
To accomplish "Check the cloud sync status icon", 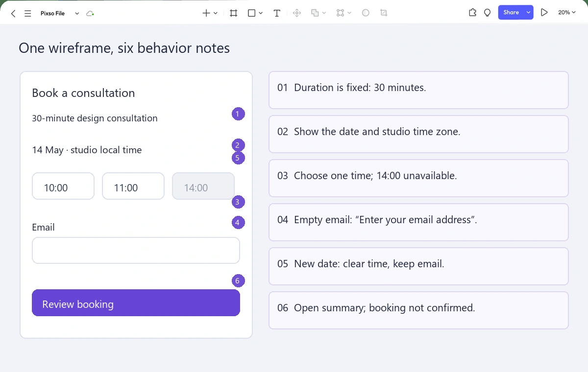I will pos(90,14).
